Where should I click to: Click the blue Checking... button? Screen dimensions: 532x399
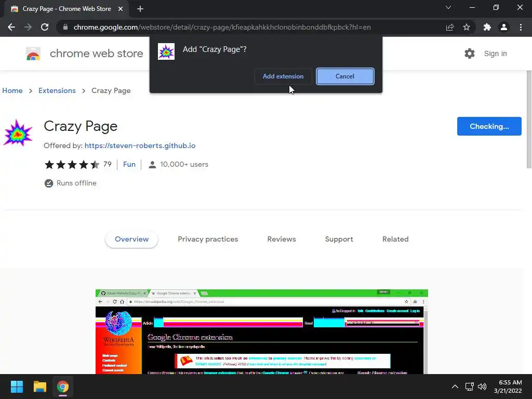489,126
